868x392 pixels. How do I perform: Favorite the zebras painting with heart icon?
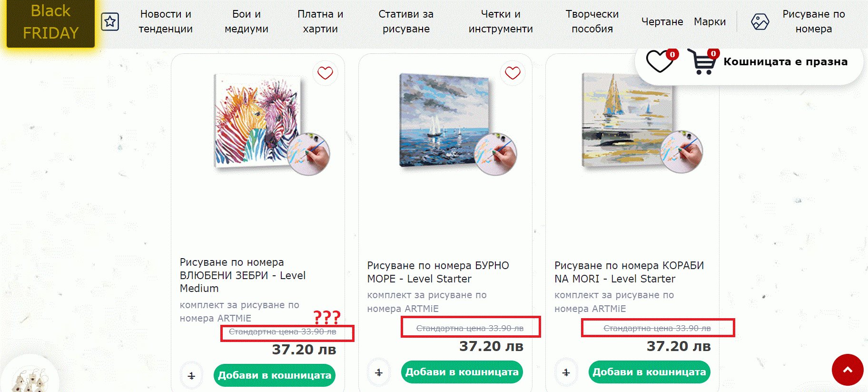(x=325, y=73)
